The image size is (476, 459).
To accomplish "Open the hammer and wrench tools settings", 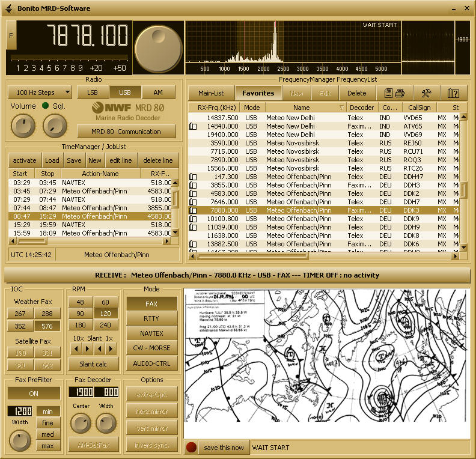I will [426, 93].
